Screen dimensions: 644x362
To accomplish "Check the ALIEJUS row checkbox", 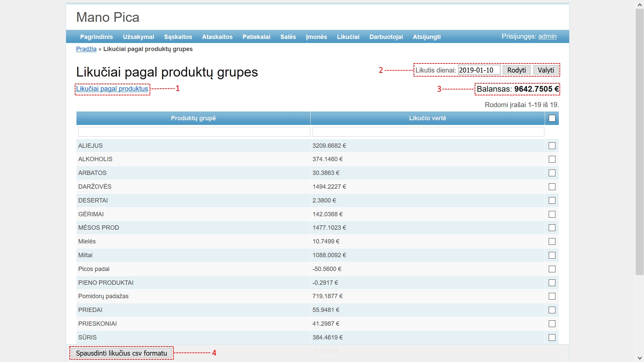I will point(552,146).
